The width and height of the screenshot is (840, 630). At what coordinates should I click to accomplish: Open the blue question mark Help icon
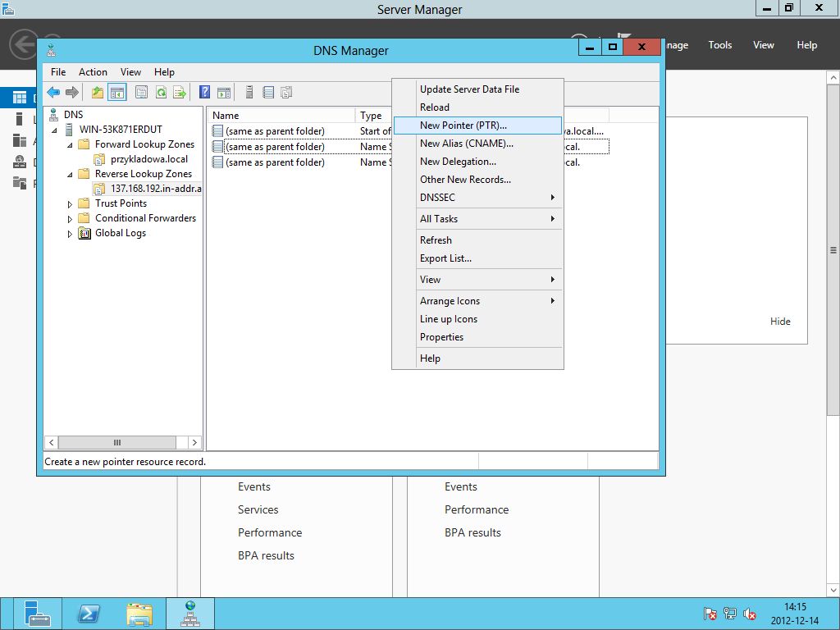pos(204,92)
